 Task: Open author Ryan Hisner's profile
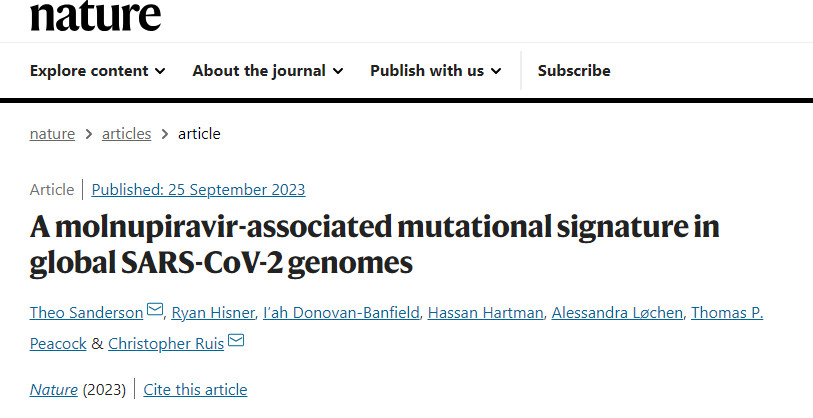[213, 313]
